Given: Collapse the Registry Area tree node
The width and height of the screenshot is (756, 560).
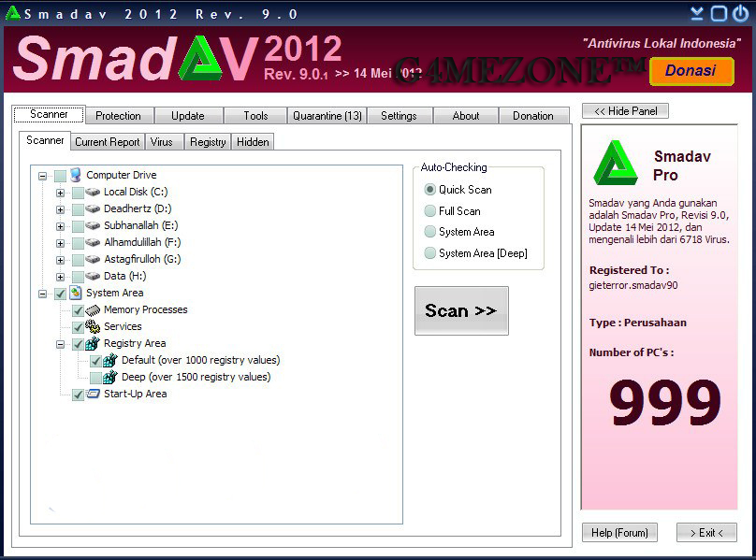Looking at the screenshot, I should (60, 345).
